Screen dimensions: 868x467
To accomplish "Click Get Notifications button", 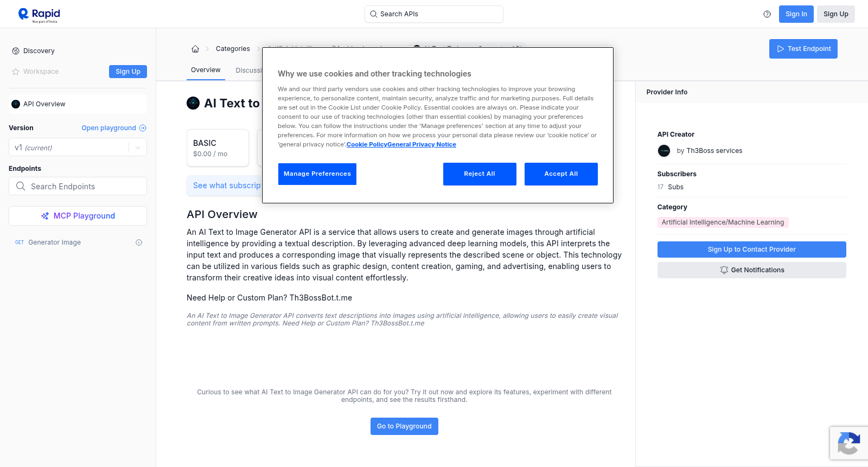I will click(751, 270).
